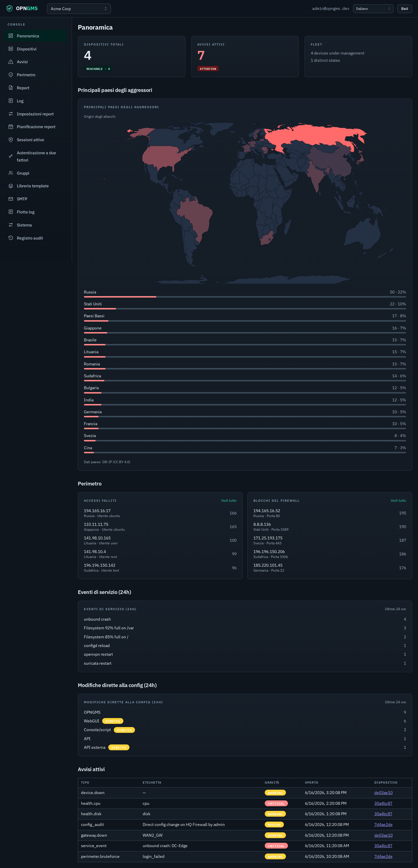Click failed login IP 133.11.11.75
This screenshot has height=868, width=418.
click(x=96, y=524)
